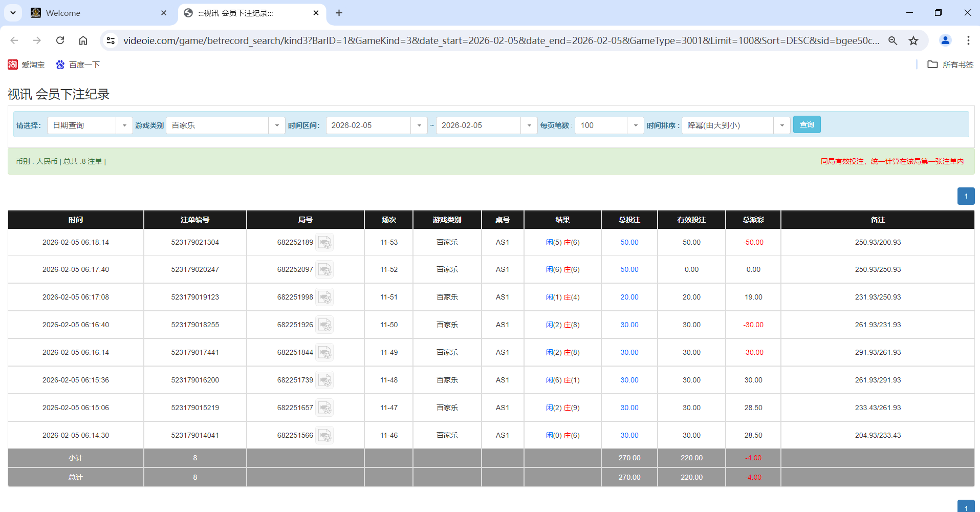Open the browser home page icon
This screenshot has height=512, width=980.
(83, 40)
